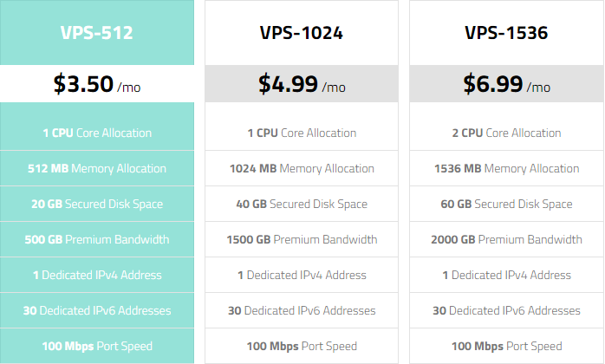Click the $4.99 /mo price
The image size is (605, 364).
302,84
